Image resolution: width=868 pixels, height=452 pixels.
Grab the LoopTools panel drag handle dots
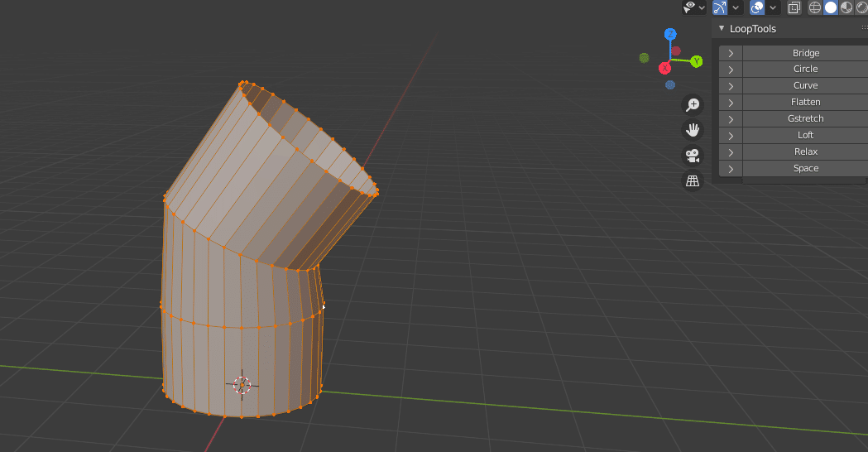coord(865,27)
